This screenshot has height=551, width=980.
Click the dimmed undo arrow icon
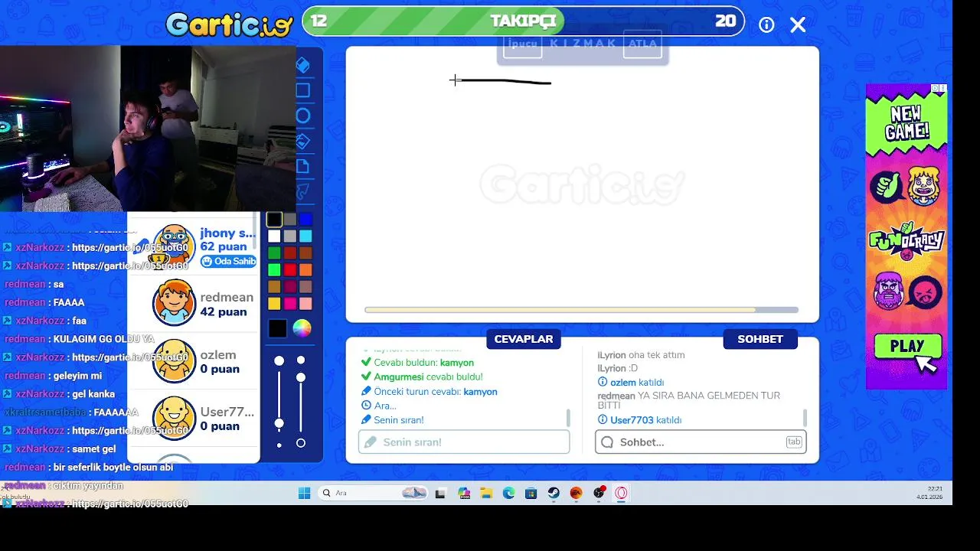(303, 191)
